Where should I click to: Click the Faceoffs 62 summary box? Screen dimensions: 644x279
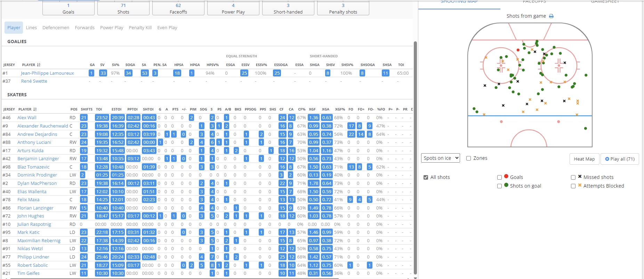(x=178, y=9)
